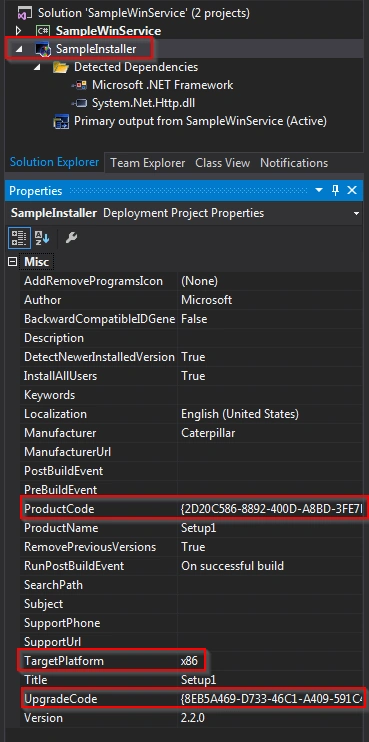Viewport: 369px width, 742px height.
Task: Collapse the SampleInstaller project node
Action: (x=19, y=49)
